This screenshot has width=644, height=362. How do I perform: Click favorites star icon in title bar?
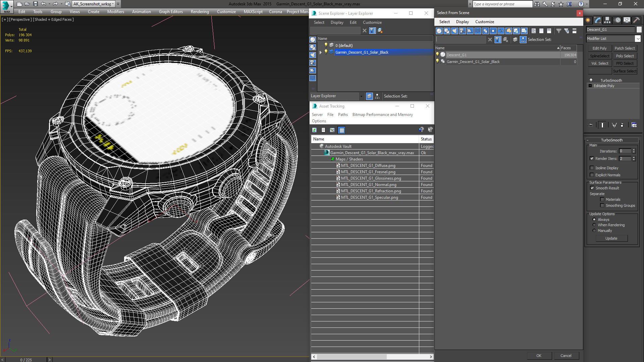tap(561, 4)
